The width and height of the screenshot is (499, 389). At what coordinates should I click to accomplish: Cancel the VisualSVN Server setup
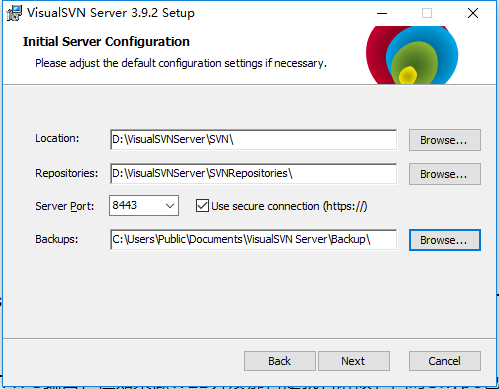tap(445, 361)
